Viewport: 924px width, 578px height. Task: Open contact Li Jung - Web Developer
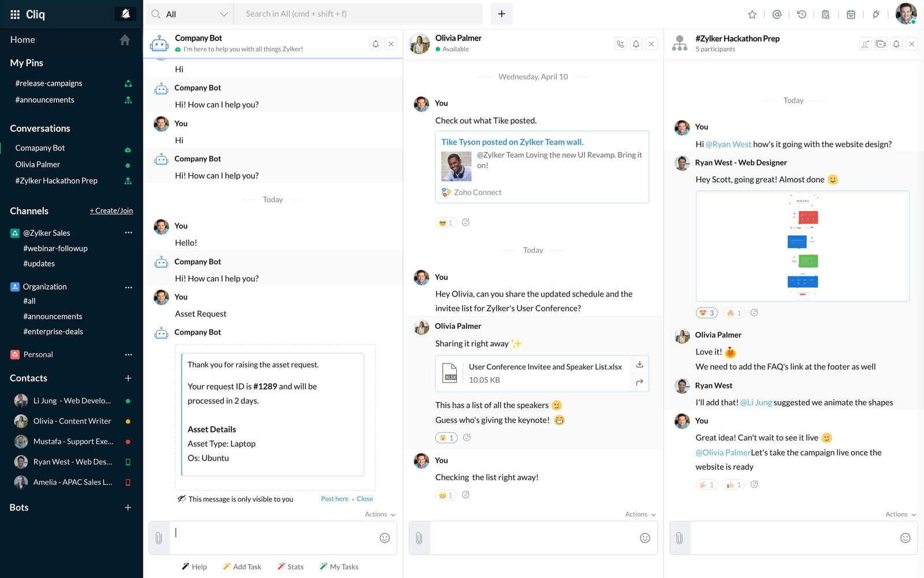coord(72,401)
